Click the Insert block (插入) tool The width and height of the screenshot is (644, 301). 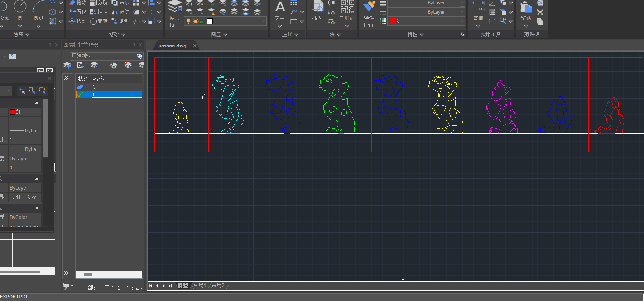tap(317, 11)
